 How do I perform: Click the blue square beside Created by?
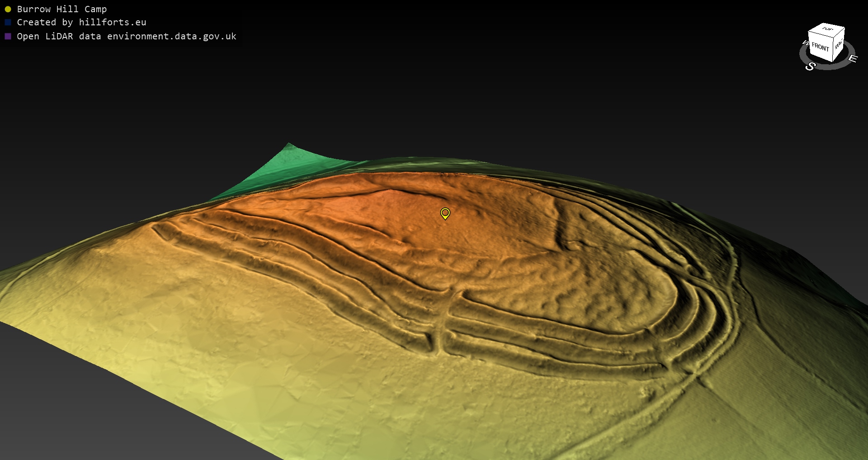click(x=8, y=23)
